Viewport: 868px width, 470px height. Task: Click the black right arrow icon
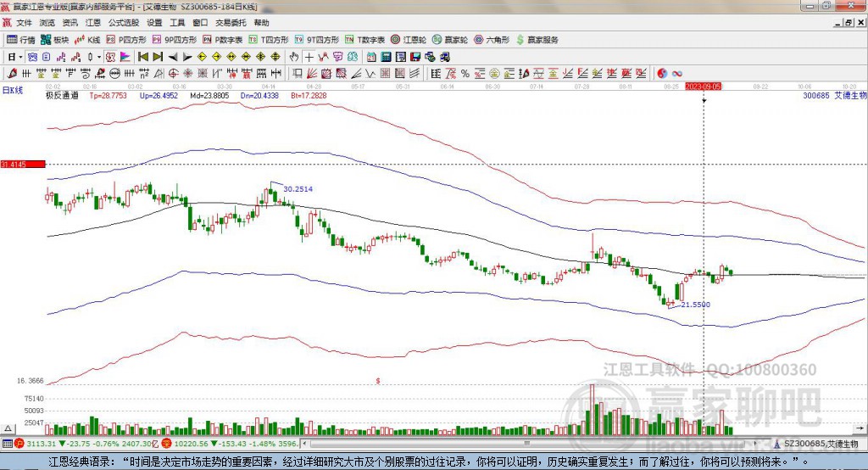[x=187, y=57]
